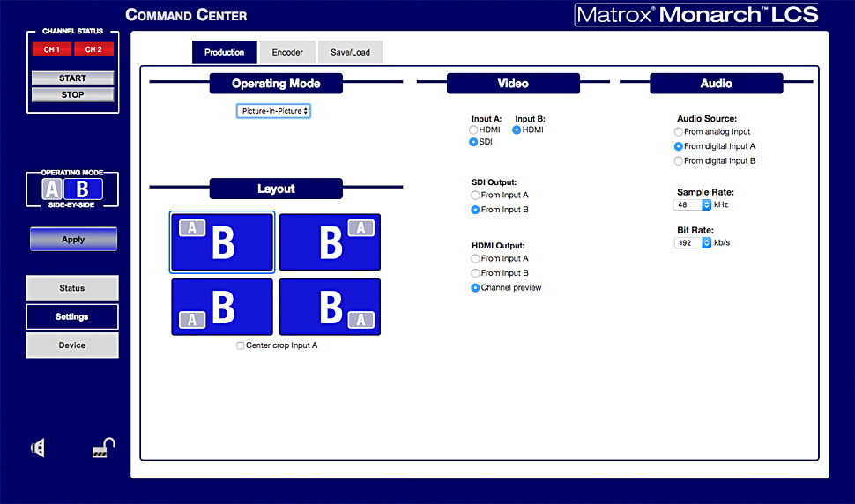Open the Bit Rate 192 kb/s dropdown
This screenshot has height=504, width=855.
693,243
